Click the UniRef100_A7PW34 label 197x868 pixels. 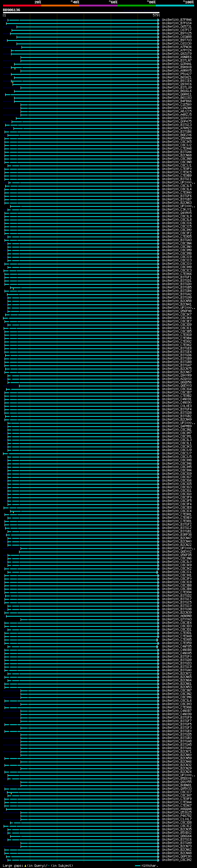(177, 47)
